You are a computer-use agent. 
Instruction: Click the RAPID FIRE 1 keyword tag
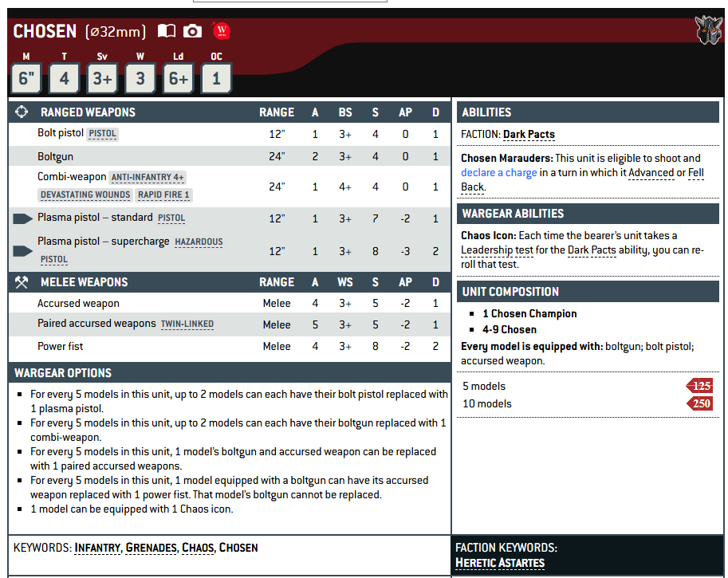(x=163, y=195)
